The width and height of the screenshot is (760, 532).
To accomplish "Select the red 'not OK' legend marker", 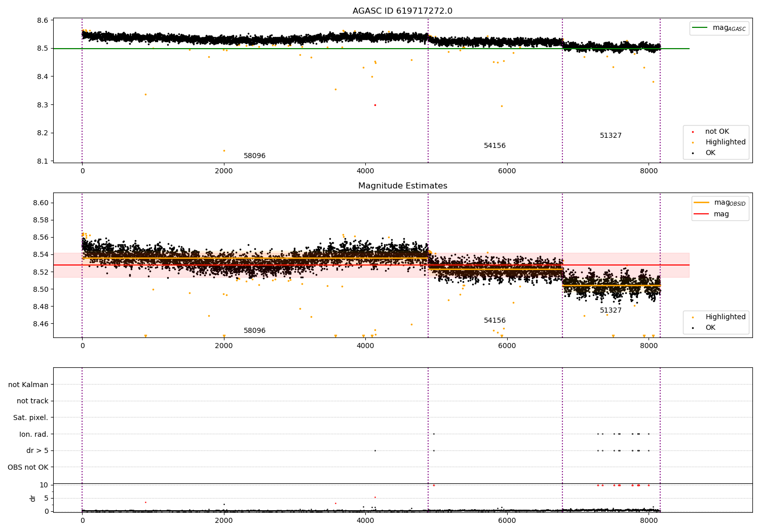I will [x=693, y=132].
